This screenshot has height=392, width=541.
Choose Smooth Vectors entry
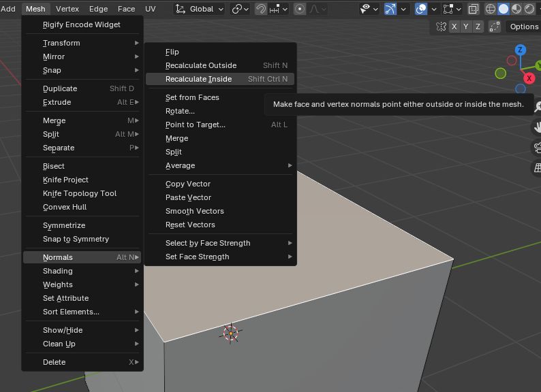[x=220, y=212]
